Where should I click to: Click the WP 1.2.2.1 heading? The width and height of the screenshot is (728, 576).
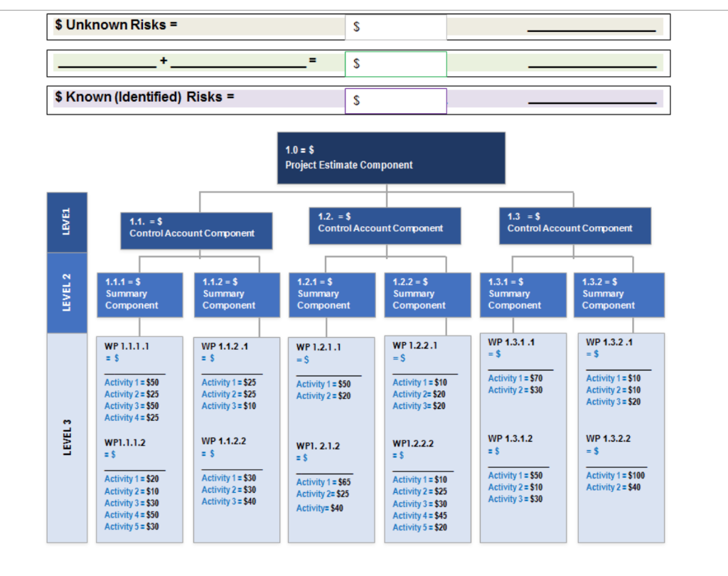pos(414,346)
